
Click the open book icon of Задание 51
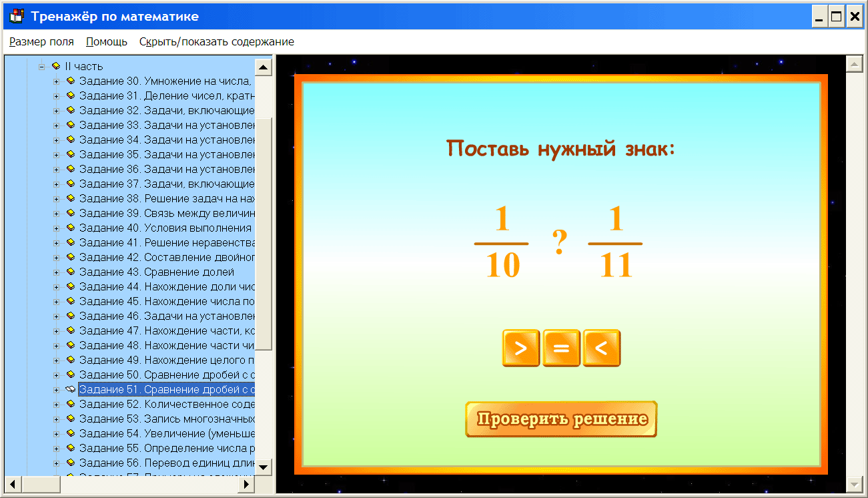[x=71, y=389]
